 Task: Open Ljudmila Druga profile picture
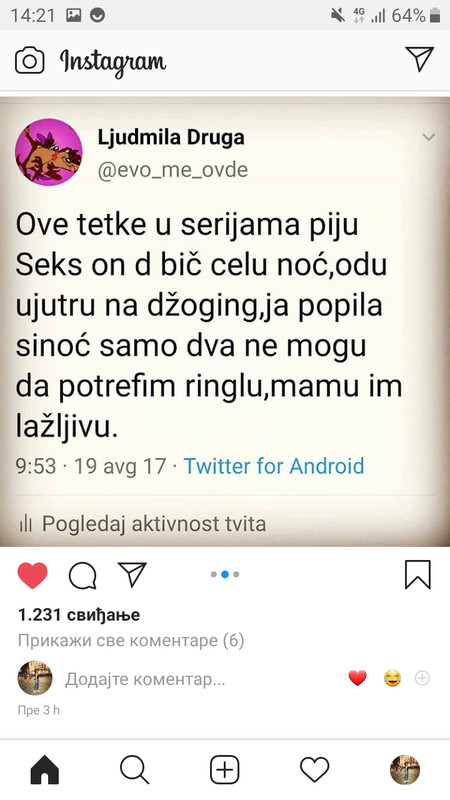48,152
